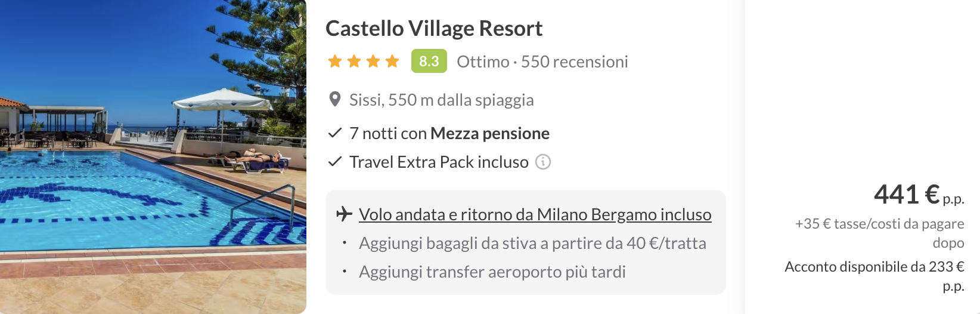Open the Milano Bergamo round-trip flight link
The height and width of the screenshot is (314, 980).
[535, 214]
